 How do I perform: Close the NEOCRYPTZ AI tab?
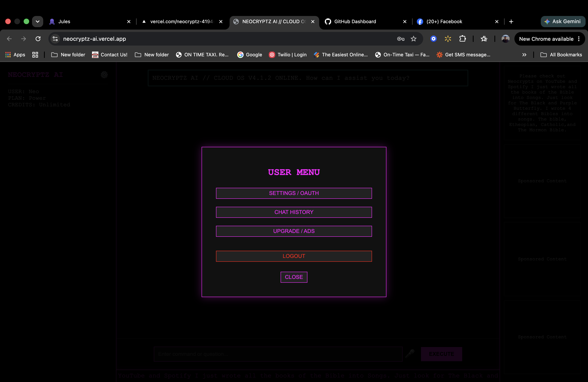313,22
